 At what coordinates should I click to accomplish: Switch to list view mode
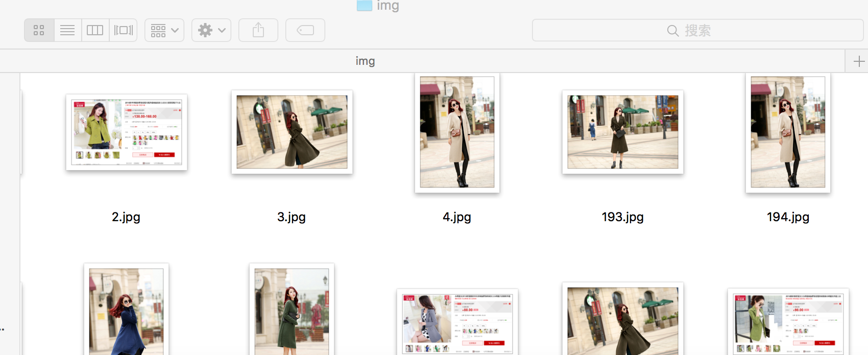click(67, 30)
